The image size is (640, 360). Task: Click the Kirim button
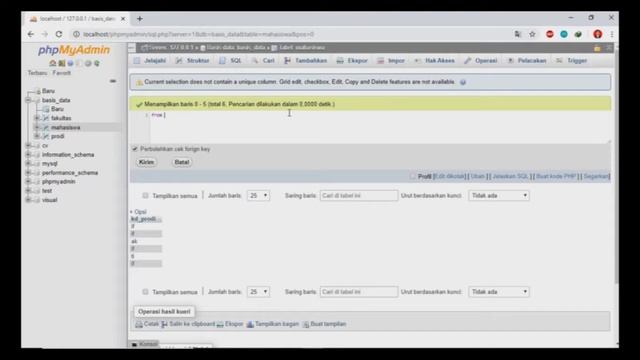click(x=147, y=162)
